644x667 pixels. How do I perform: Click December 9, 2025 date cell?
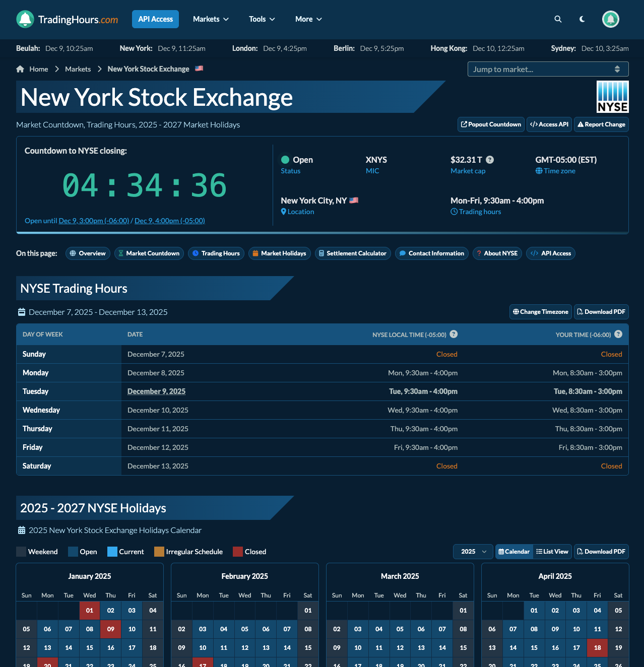(156, 391)
